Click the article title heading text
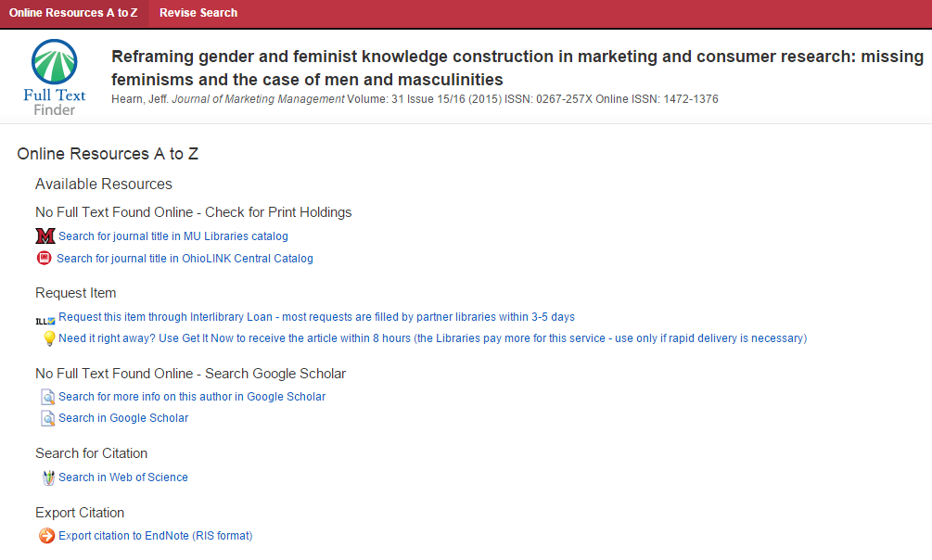Viewport: 932px width, 560px height. tap(517, 68)
